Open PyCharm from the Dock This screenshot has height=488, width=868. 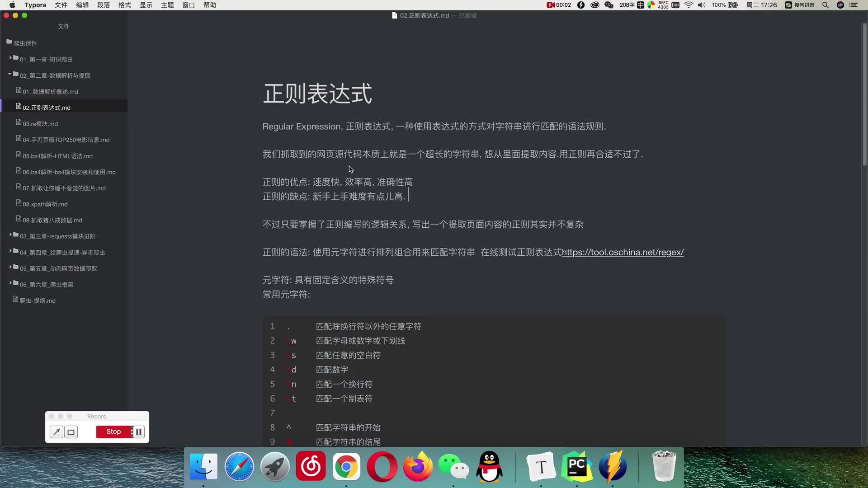coord(577,466)
